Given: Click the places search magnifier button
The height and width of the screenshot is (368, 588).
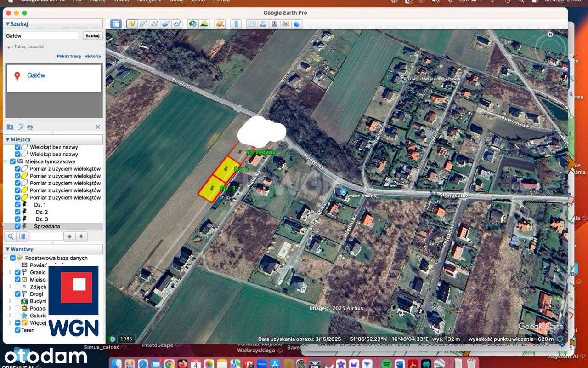Looking at the screenshot, I should [x=10, y=236].
